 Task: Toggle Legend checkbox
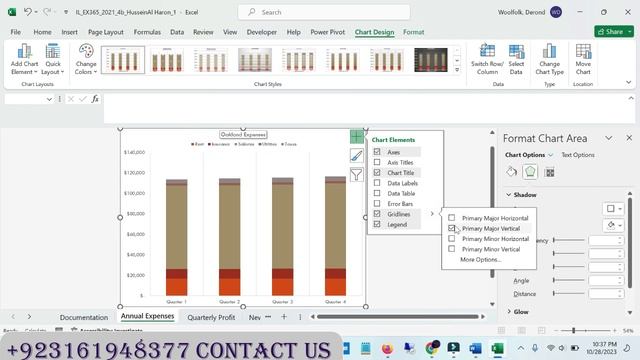[377, 224]
